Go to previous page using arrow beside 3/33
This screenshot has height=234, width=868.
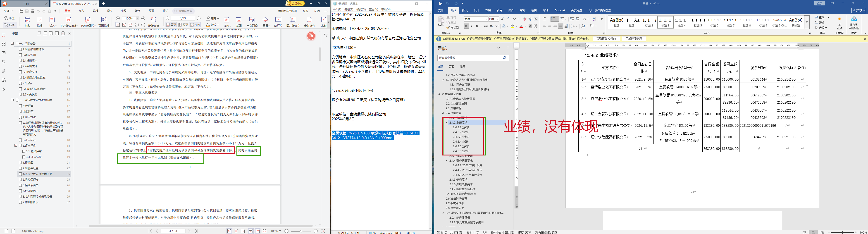167,19
